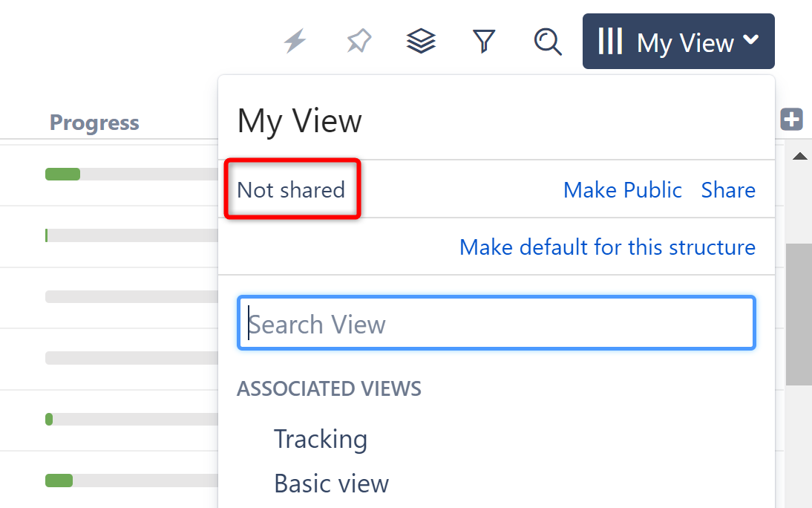The image size is (812, 508).
Task: Click the My View panel heading
Action: 299,121
